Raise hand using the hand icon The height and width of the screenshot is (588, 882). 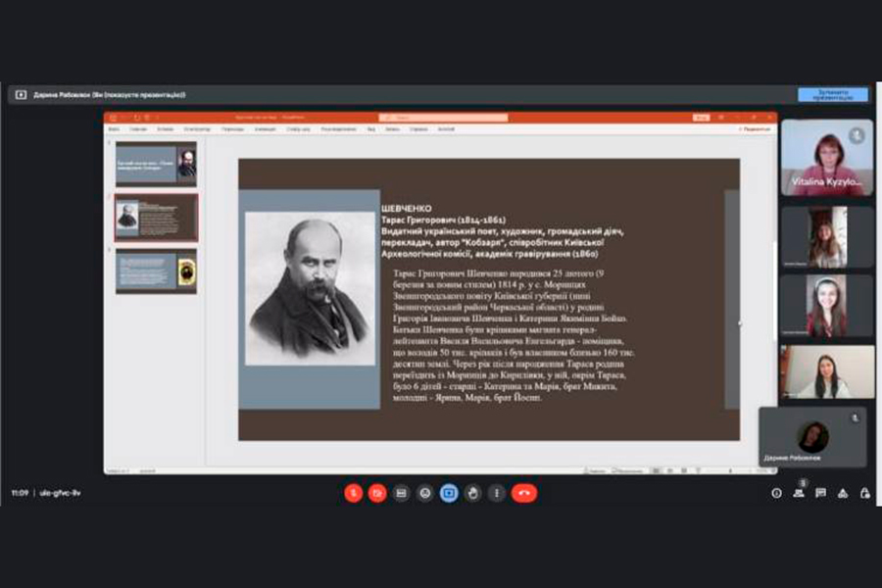(x=472, y=493)
